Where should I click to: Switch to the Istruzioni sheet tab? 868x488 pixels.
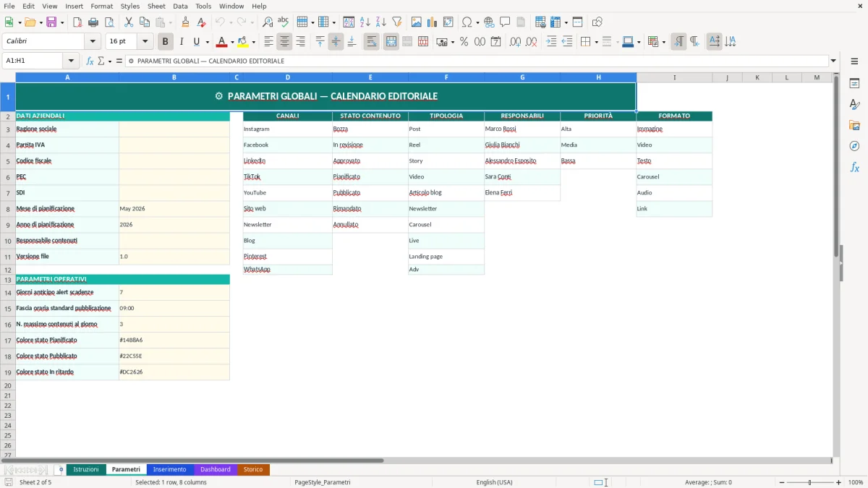coord(86,469)
